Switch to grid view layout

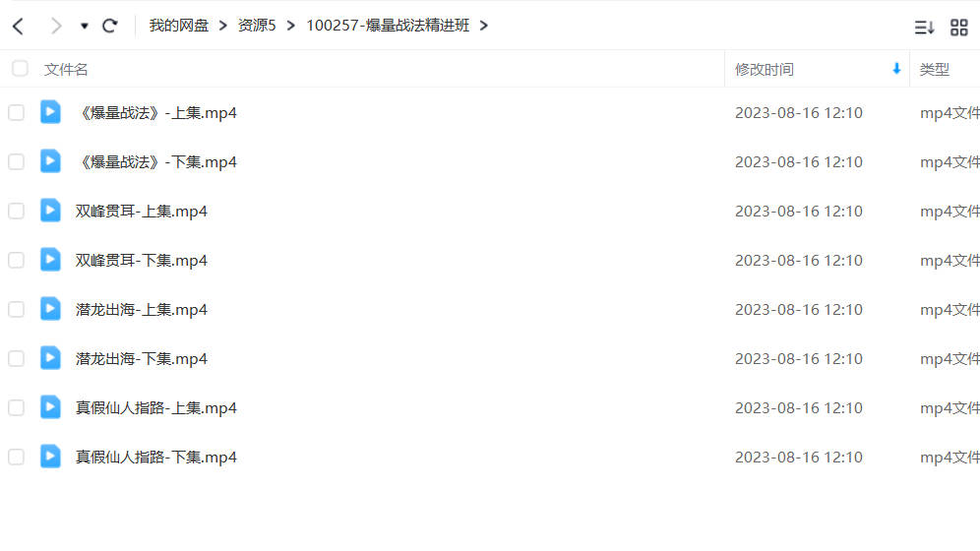click(x=958, y=28)
